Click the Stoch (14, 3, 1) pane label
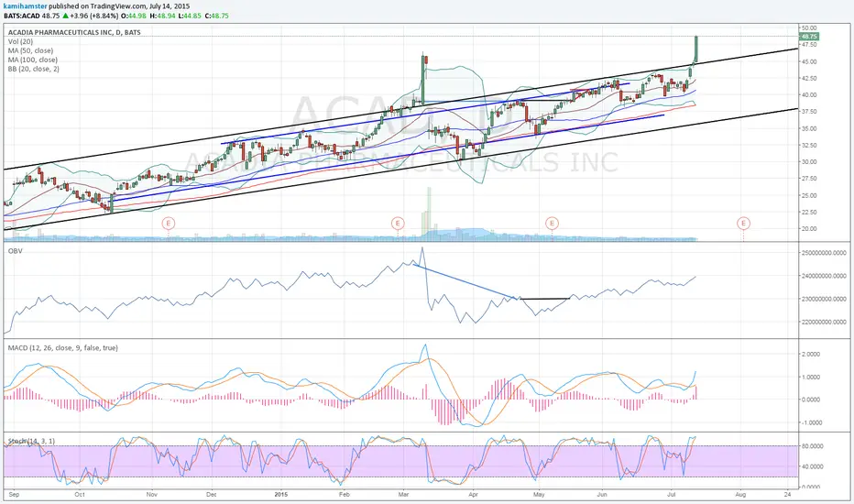The height and width of the screenshot is (504, 854). (x=31, y=441)
